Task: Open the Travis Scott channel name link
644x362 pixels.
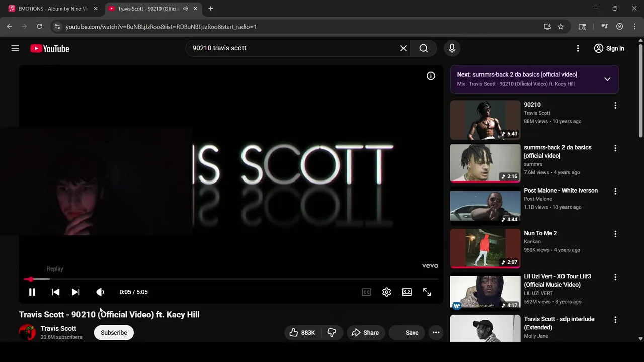Action: click(58, 329)
